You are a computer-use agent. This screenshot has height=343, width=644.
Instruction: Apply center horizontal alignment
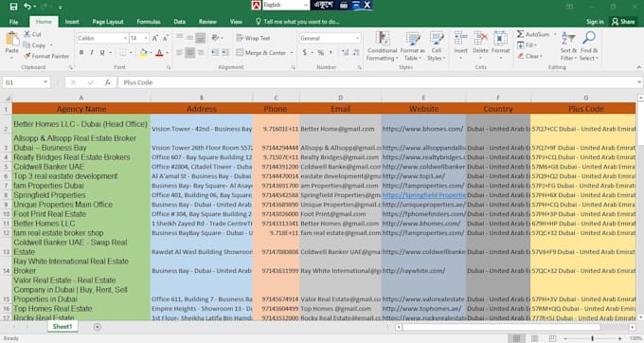(x=189, y=52)
